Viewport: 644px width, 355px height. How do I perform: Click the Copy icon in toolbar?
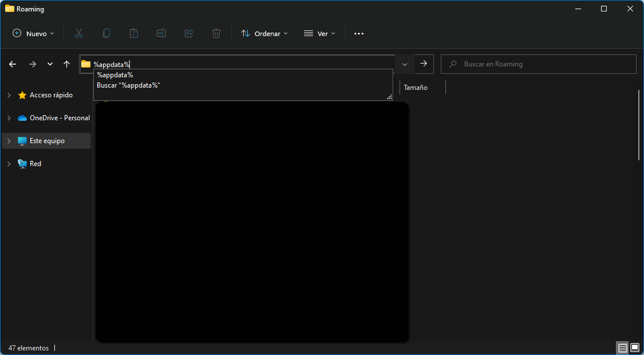(106, 34)
